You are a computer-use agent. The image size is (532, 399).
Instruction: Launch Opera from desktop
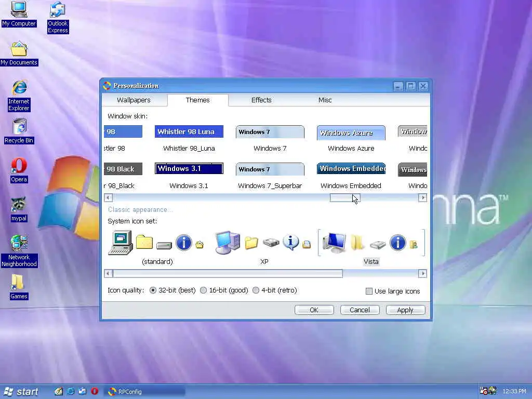pos(19,170)
